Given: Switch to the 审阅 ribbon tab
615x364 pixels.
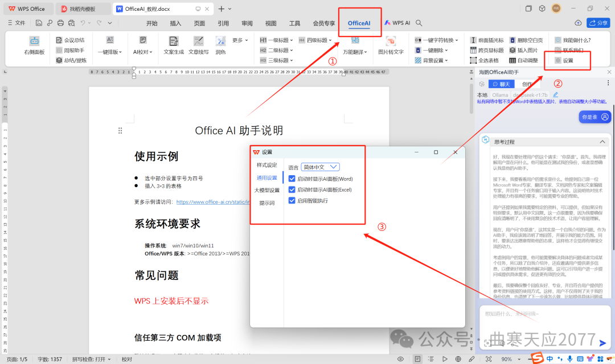Looking at the screenshot, I should coord(247,23).
